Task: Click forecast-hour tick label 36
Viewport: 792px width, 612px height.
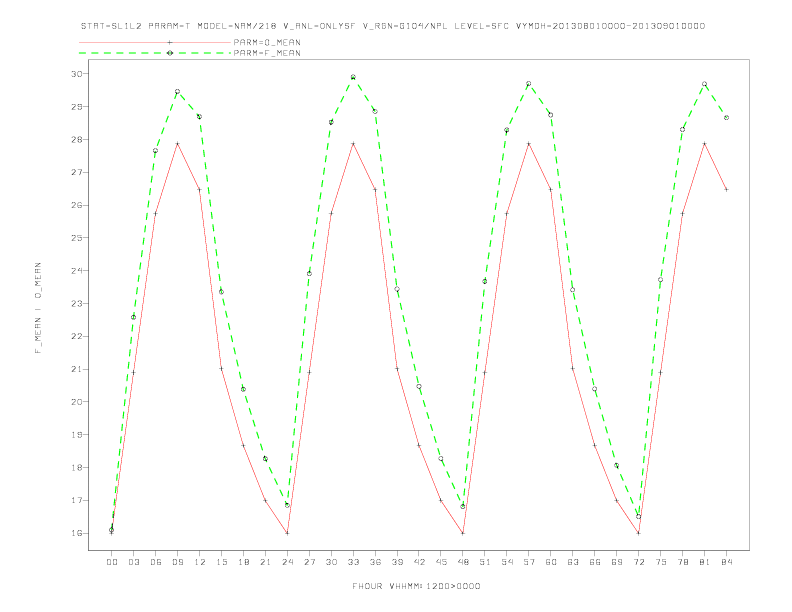Action: (x=375, y=562)
